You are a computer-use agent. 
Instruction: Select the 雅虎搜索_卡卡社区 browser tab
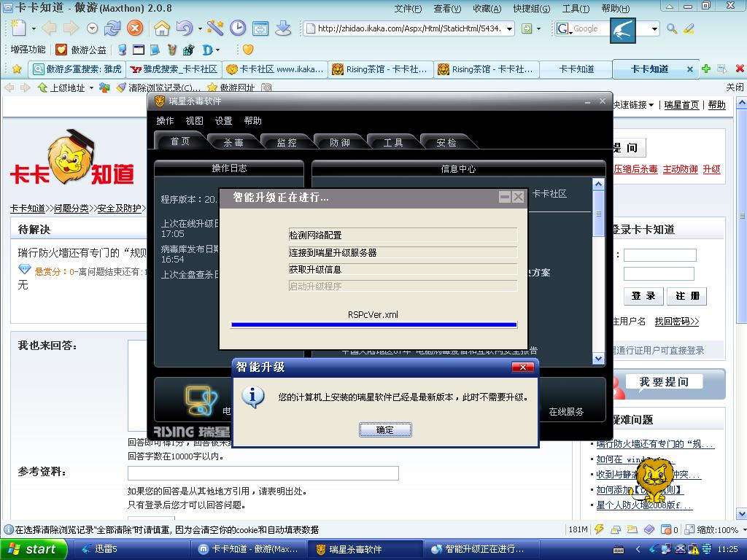point(174,69)
